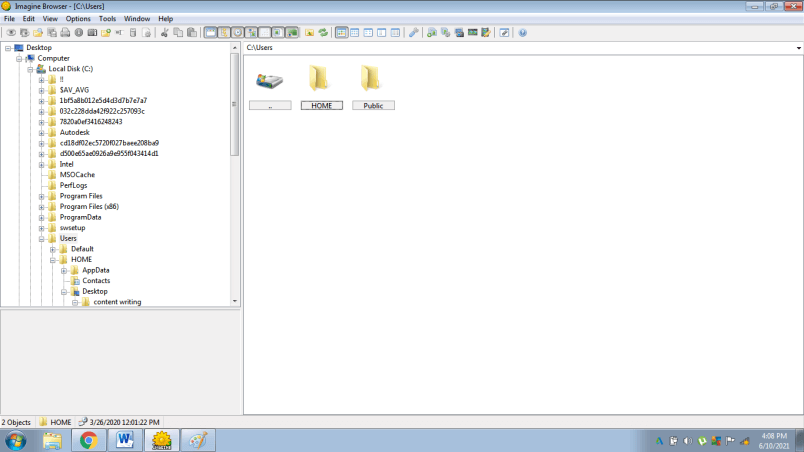Go up via the parent drive thumbnail

(270, 86)
